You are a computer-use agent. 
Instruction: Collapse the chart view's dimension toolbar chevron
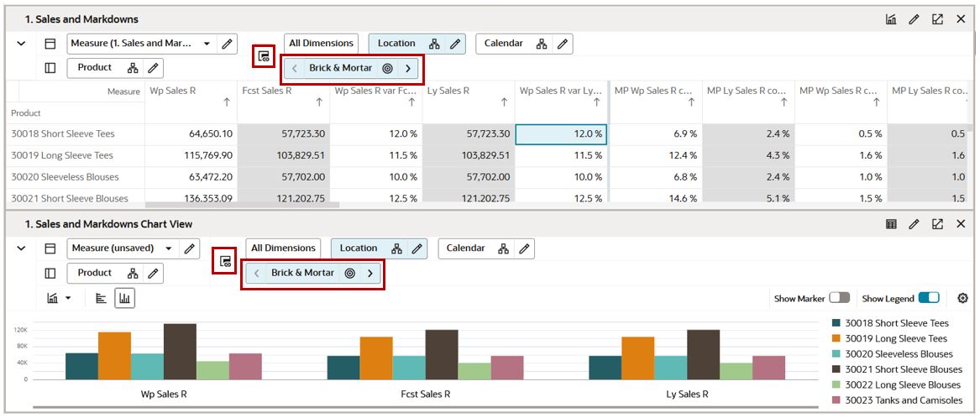click(21, 248)
